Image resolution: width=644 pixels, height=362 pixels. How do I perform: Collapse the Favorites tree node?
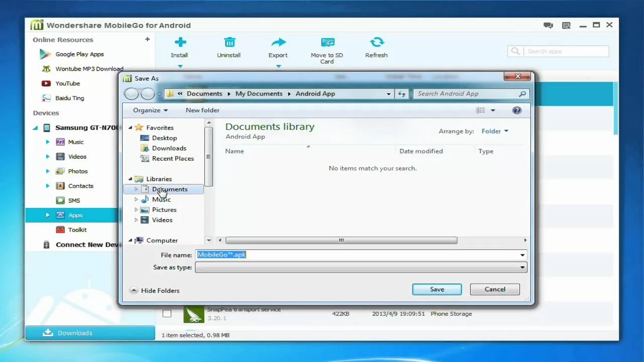pos(130,128)
